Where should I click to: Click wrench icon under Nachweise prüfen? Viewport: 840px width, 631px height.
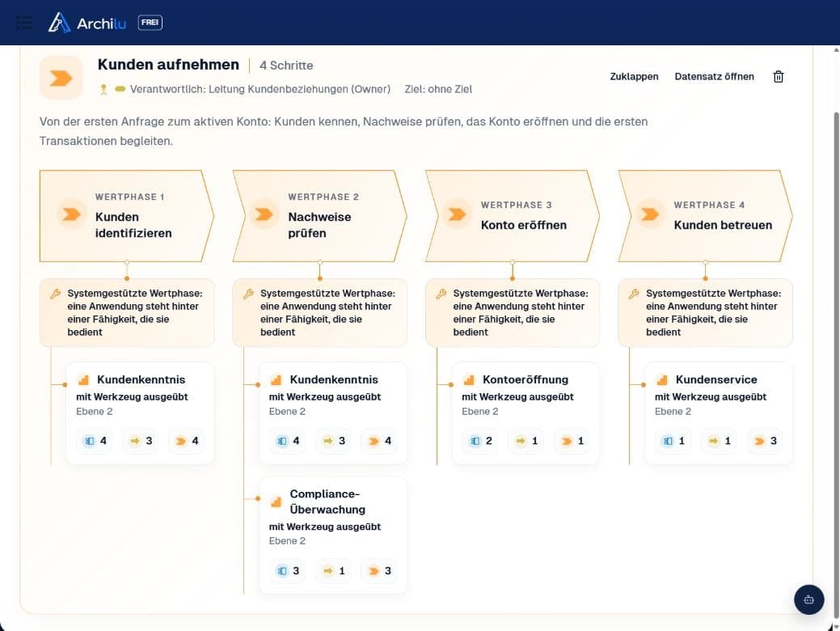(x=248, y=294)
